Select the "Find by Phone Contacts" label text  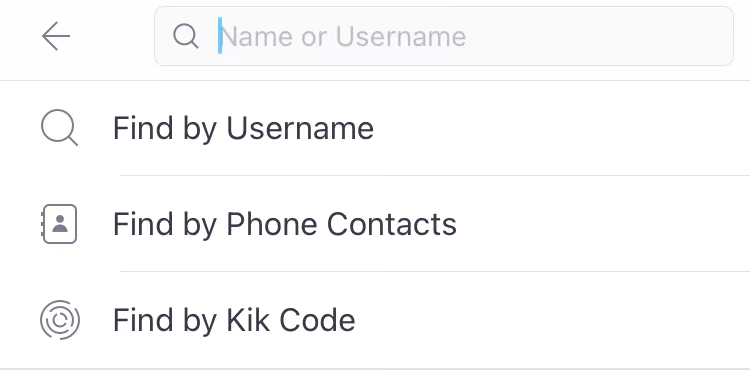pos(285,224)
